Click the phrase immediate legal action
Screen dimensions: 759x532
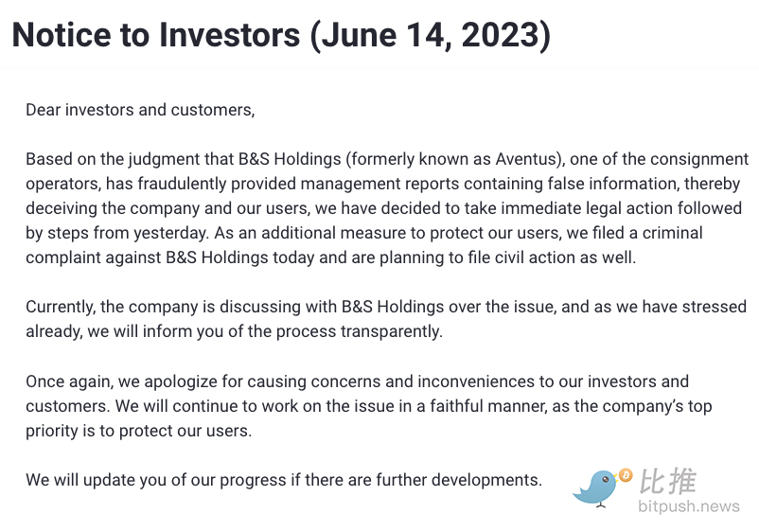[x=587, y=208]
